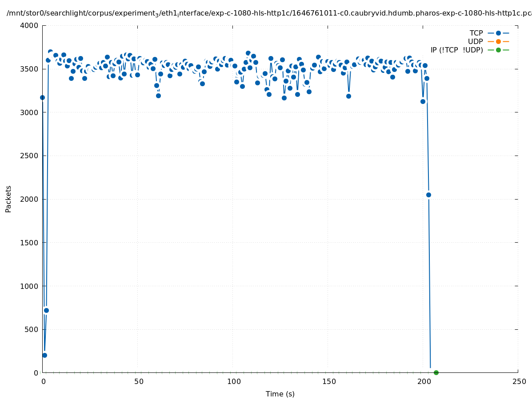Click the 4000 tick label on the y-axis

(29, 25)
